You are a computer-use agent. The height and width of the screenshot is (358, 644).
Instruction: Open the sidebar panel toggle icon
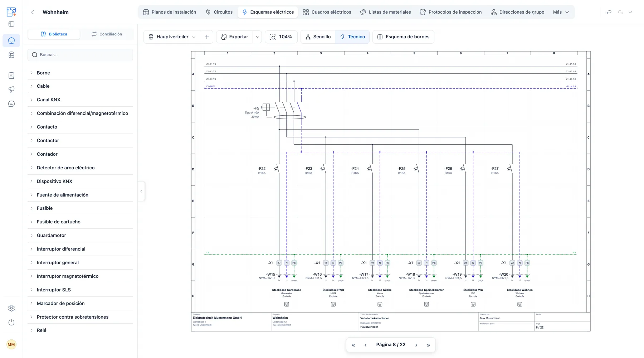point(11,24)
